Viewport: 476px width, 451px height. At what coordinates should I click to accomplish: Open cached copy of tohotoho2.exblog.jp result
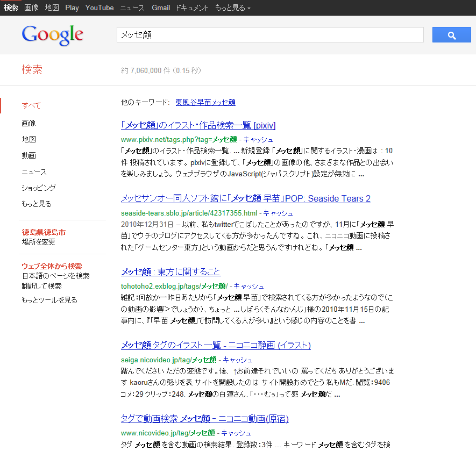coord(248,286)
